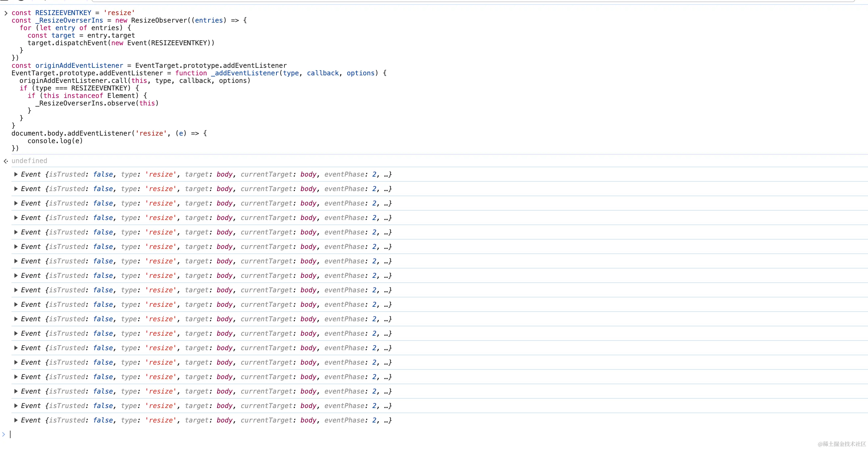Click the undefined result output

coord(29,161)
